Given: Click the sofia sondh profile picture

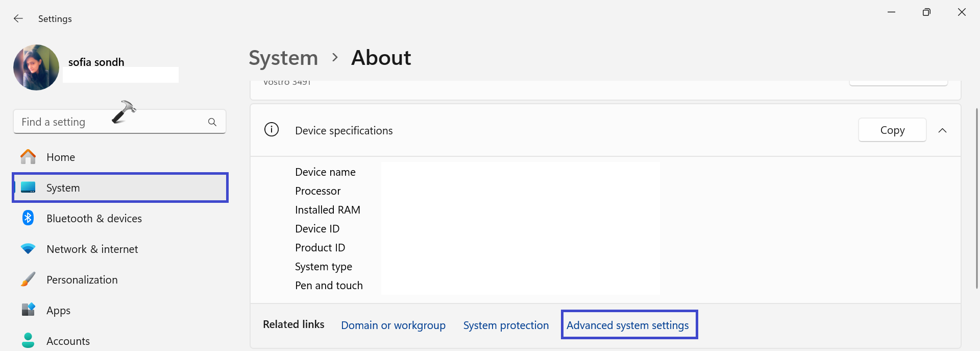Looking at the screenshot, I should [36, 67].
